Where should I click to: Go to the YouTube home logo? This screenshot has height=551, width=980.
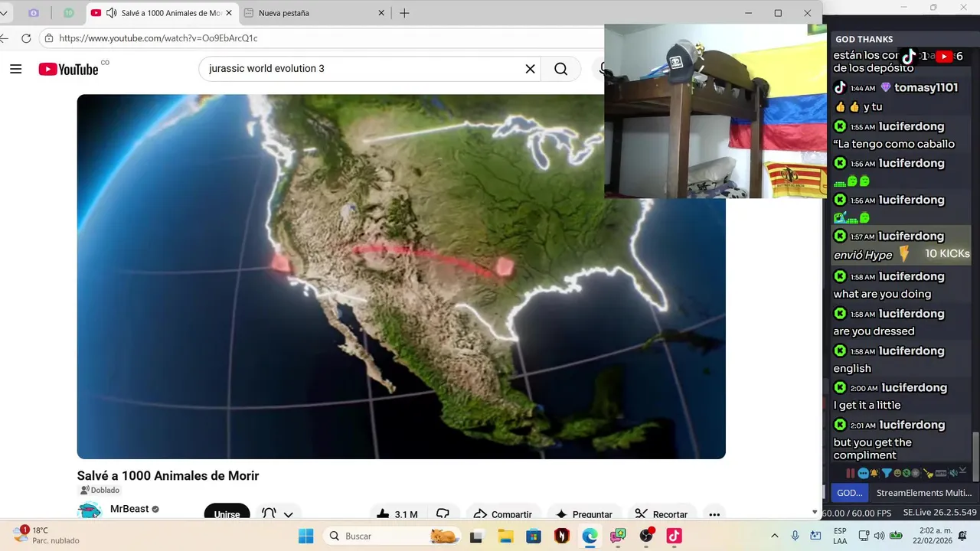click(x=69, y=69)
